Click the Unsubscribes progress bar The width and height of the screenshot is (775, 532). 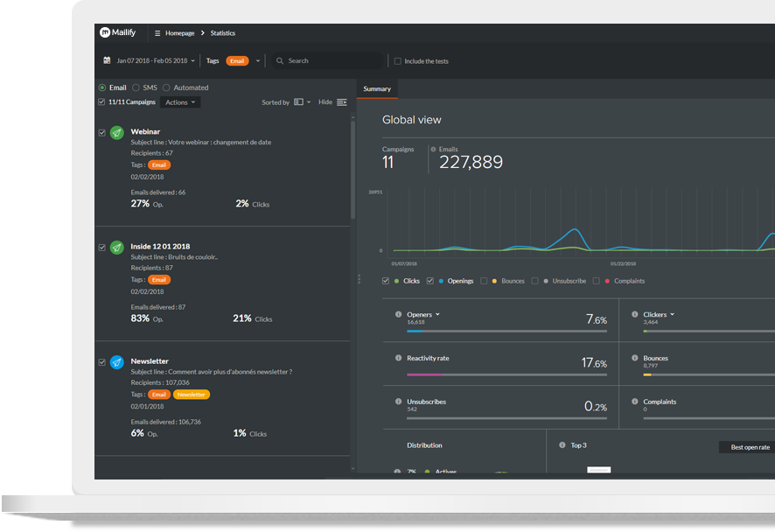506,418
